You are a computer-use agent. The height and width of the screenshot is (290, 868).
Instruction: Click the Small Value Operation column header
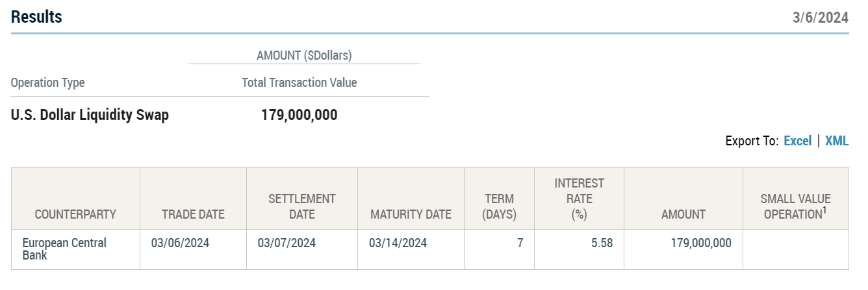(x=797, y=206)
